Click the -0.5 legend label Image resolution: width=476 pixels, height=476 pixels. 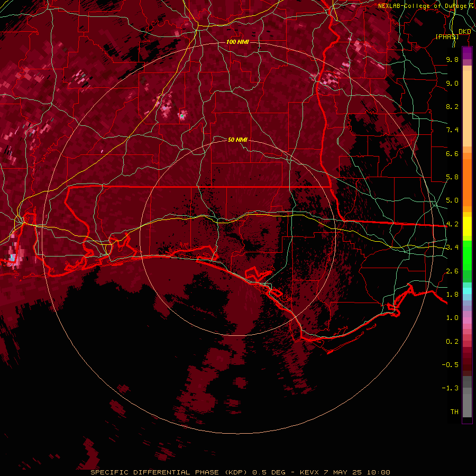click(450, 365)
